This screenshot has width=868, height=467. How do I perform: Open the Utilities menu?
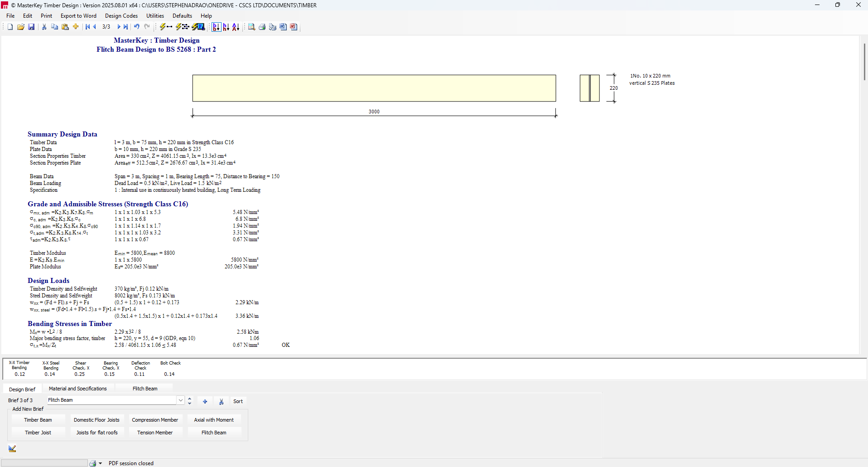(x=155, y=16)
